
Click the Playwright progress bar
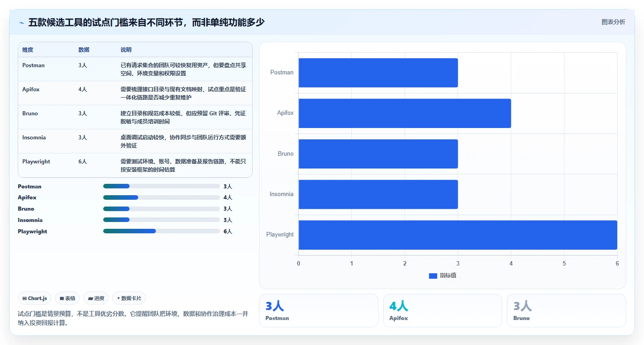pos(161,231)
